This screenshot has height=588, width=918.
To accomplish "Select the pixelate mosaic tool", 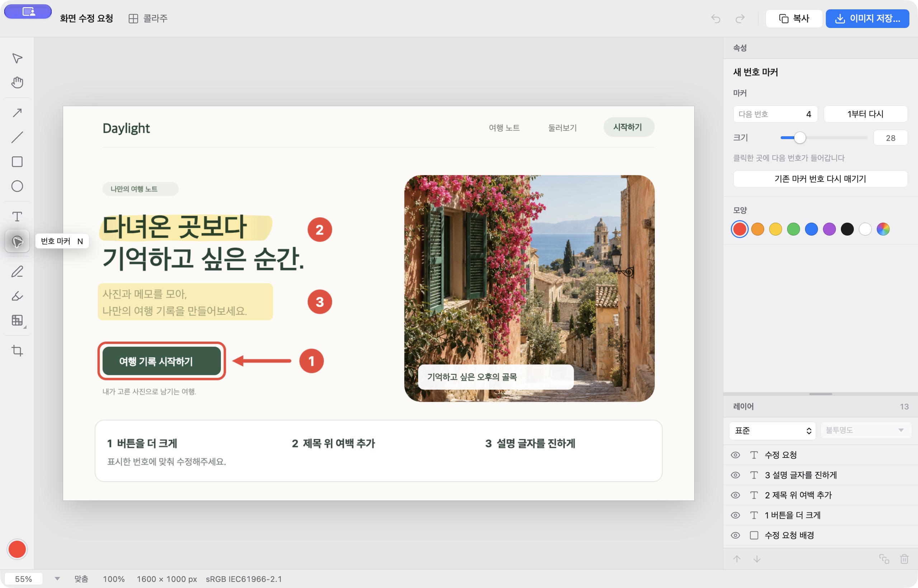I will 17,320.
